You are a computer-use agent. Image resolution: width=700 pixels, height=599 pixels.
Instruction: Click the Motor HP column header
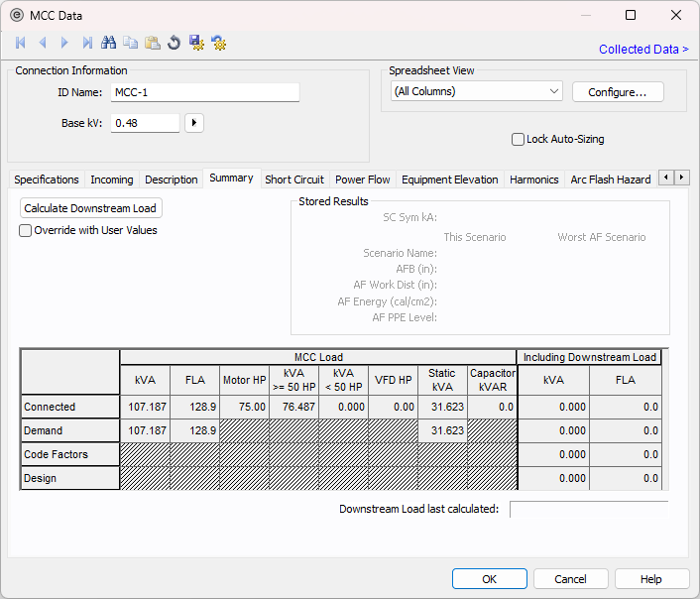point(244,380)
